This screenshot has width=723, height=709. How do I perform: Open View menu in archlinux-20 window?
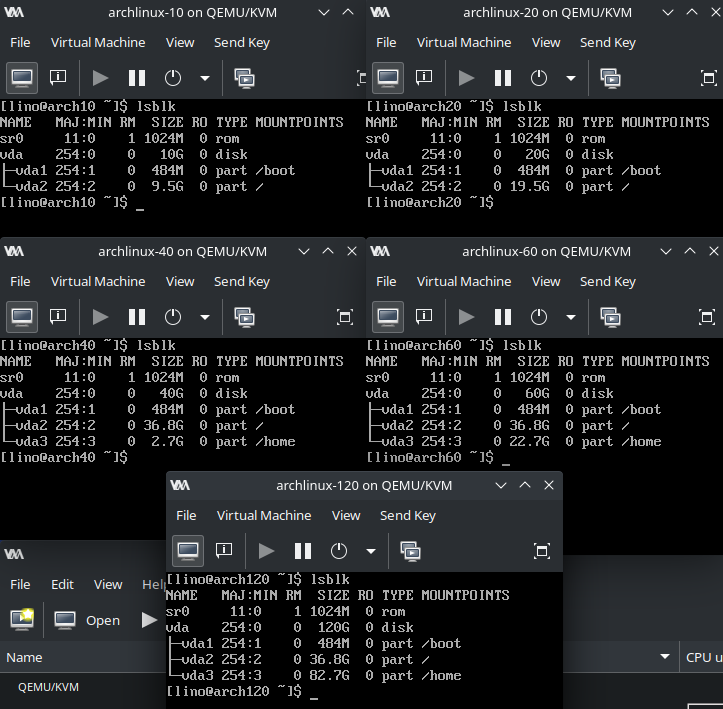click(x=546, y=42)
